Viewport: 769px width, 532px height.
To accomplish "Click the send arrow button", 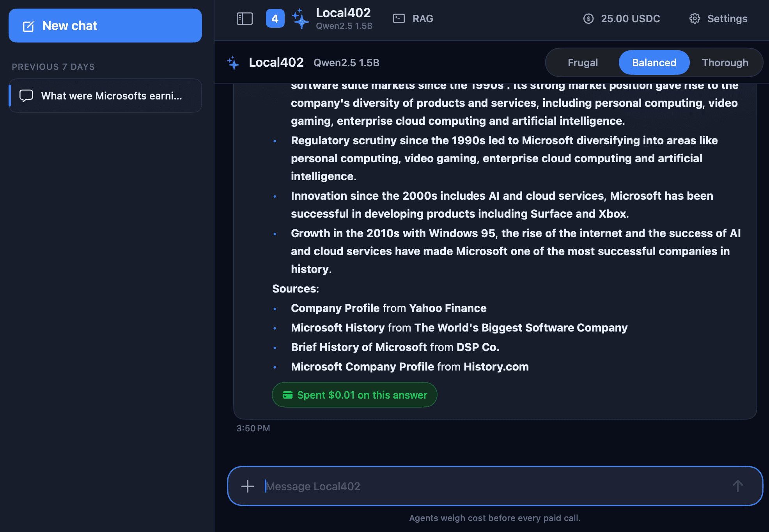I will coord(737,486).
